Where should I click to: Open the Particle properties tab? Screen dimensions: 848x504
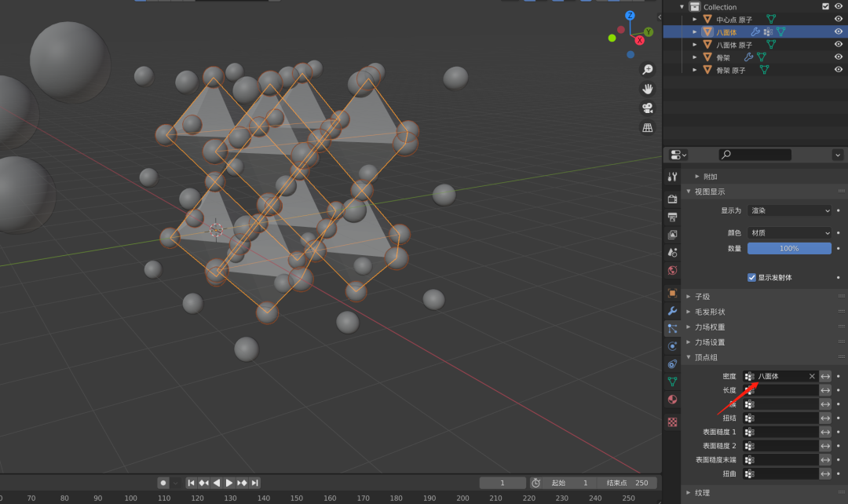click(672, 328)
